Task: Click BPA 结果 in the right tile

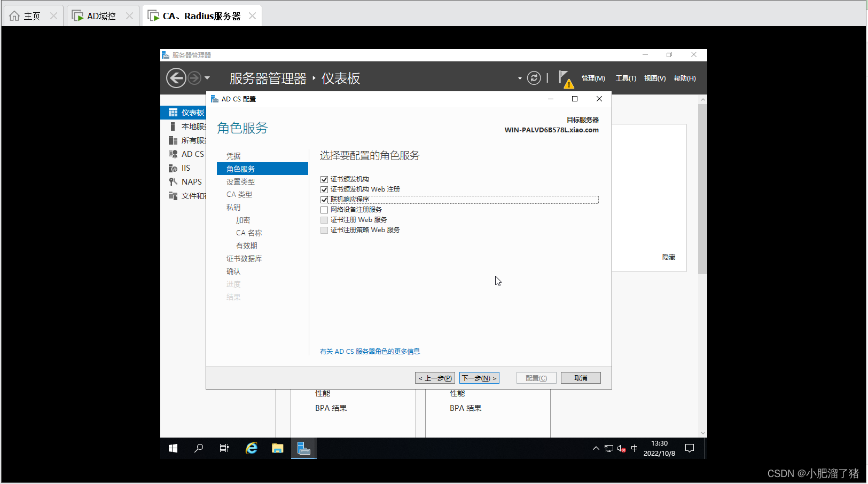Action: [x=466, y=408]
